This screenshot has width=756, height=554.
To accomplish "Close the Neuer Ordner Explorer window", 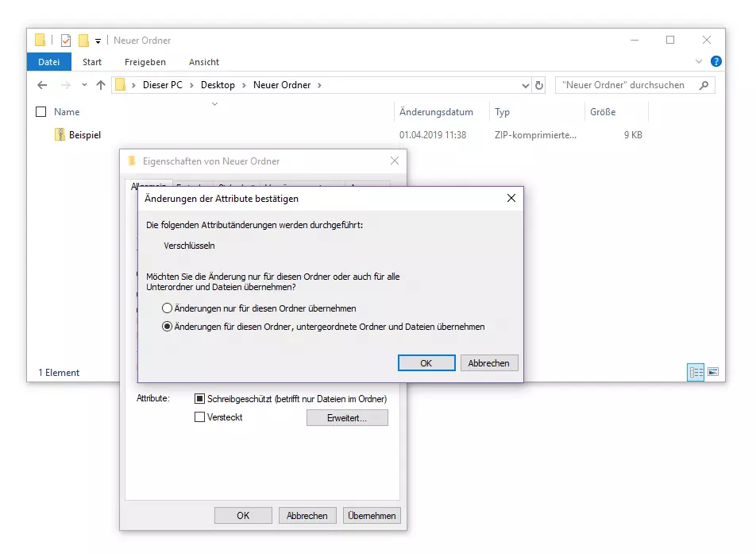I will click(707, 40).
